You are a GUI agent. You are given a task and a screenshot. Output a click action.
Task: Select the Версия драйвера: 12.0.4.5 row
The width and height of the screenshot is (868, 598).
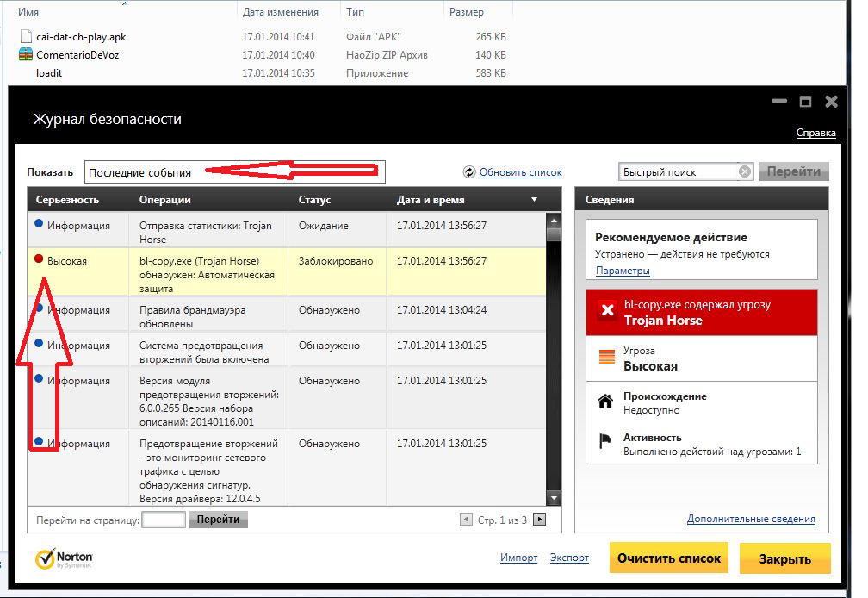[286, 467]
